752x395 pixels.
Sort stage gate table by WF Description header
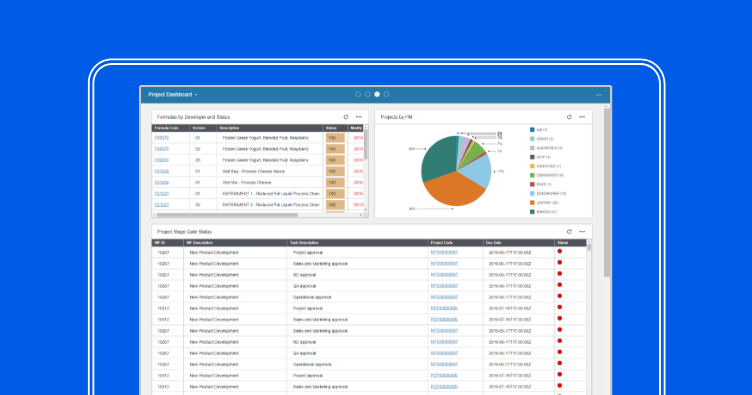[x=235, y=243]
